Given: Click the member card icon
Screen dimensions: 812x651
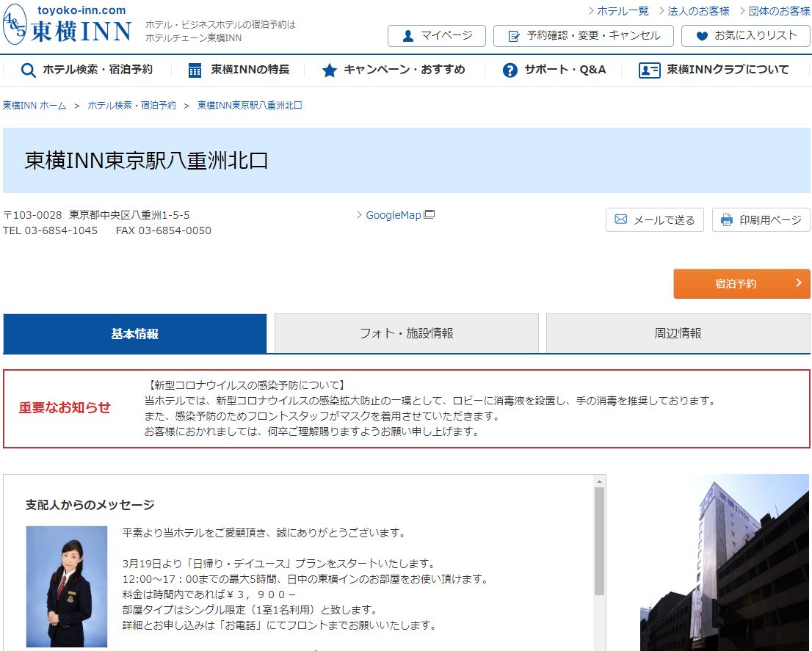Looking at the screenshot, I should pos(650,70).
